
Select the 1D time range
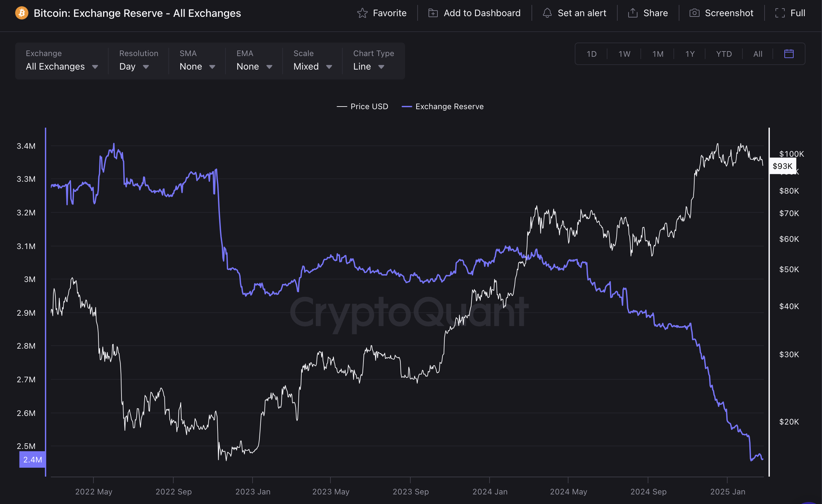[x=592, y=54]
